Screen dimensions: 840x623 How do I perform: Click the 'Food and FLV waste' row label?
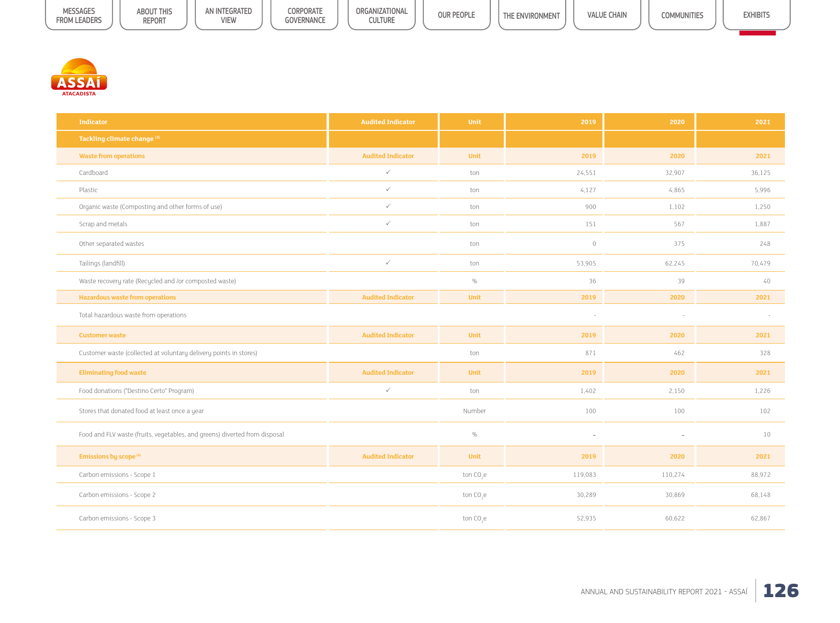pyautogui.click(x=182, y=434)
